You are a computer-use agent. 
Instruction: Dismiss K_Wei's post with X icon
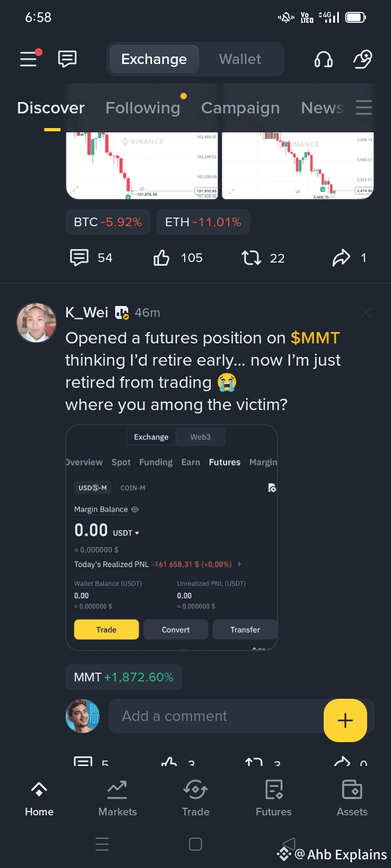click(366, 312)
